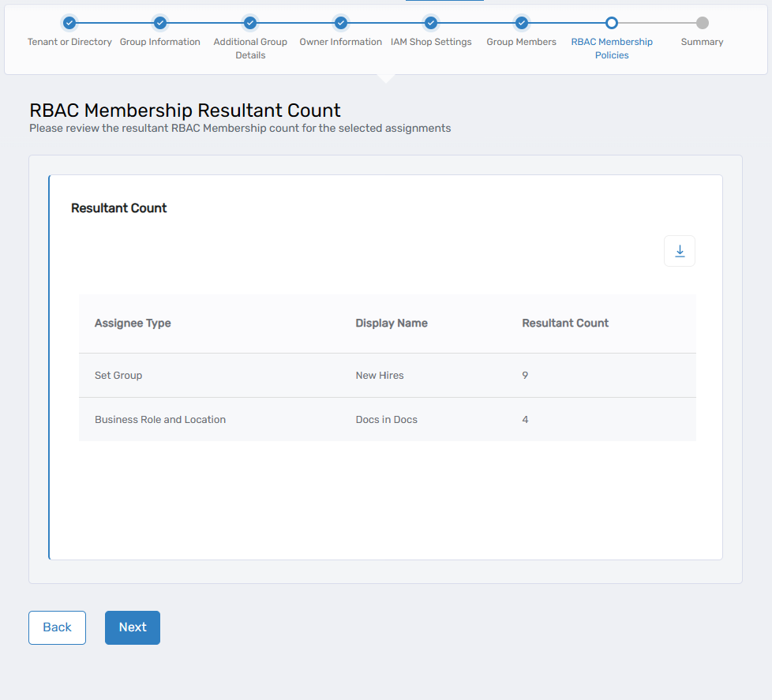Click the Owner Information step checkmark icon
The height and width of the screenshot is (700, 772).
coord(341,23)
